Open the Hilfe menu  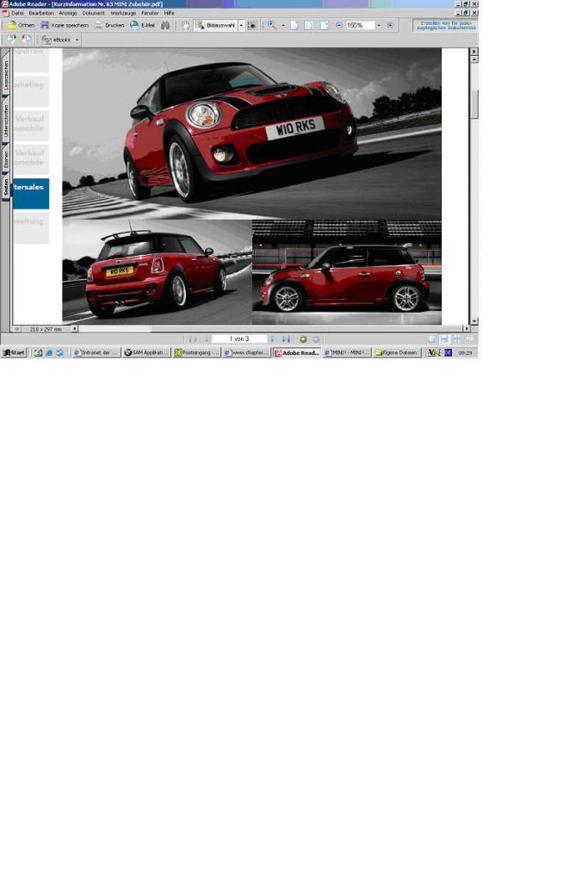pos(170,12)
